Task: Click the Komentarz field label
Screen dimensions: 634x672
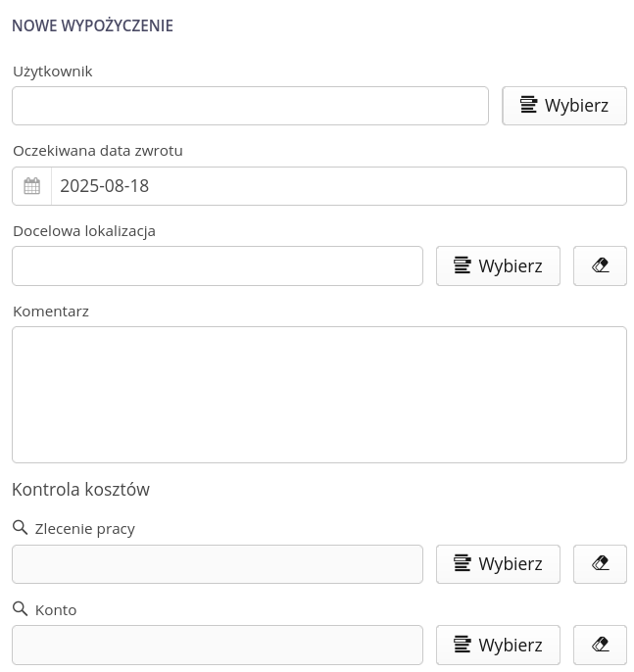Action: click(x=51, y=312)
